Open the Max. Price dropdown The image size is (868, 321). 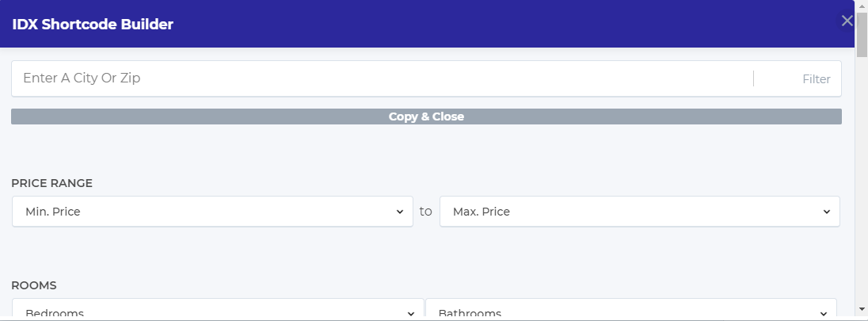coord(639,212)
